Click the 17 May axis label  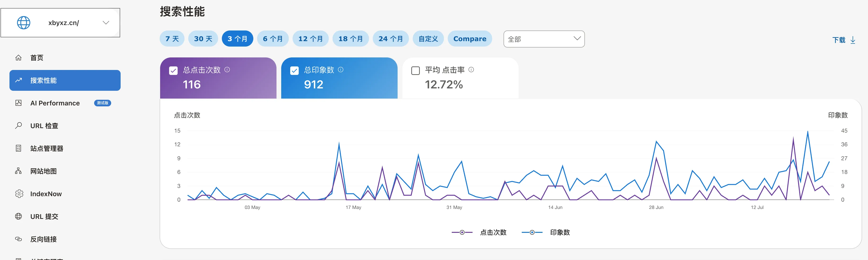(x=353, y=208)
